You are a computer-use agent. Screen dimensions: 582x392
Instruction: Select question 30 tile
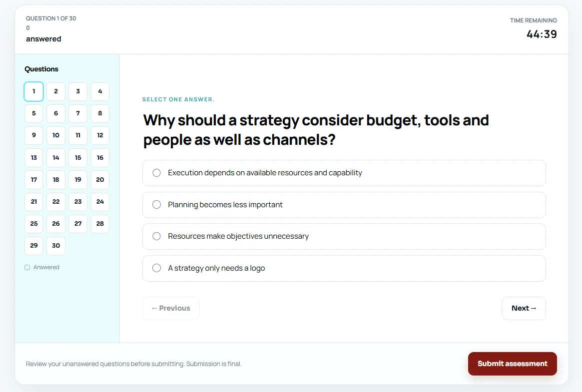pyautogui.click(x=55, y=246)
